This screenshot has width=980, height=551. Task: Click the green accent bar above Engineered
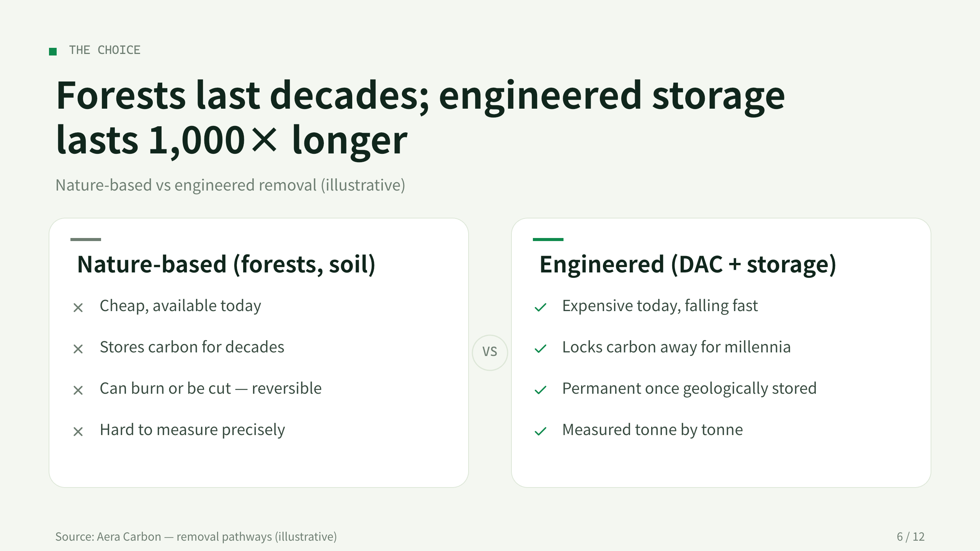point(548,240)
